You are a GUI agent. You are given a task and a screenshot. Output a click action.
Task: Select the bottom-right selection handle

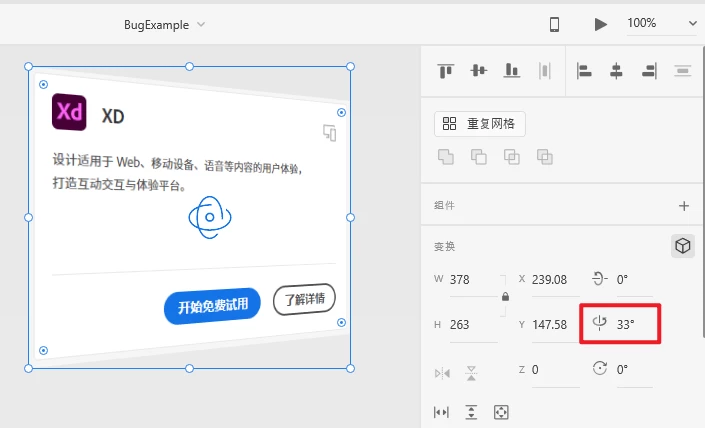350,369
